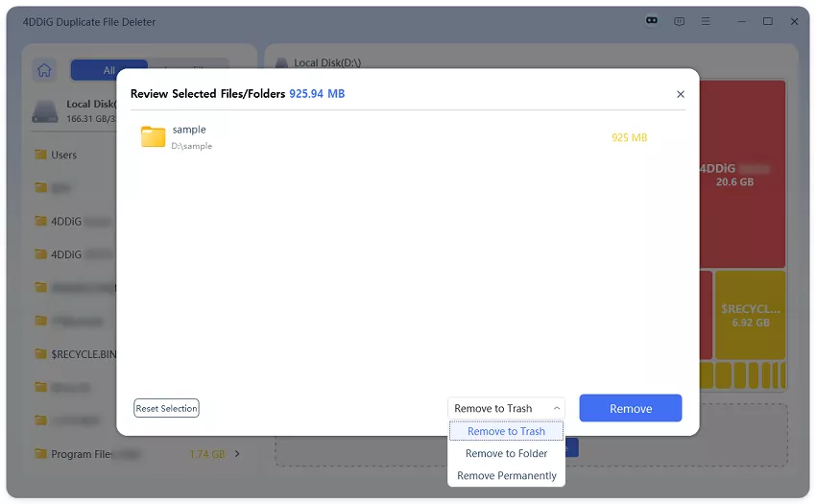Viewport: 816px width, 504px height.
Task: Click the D:\sample path text
Action: point(191,146)
